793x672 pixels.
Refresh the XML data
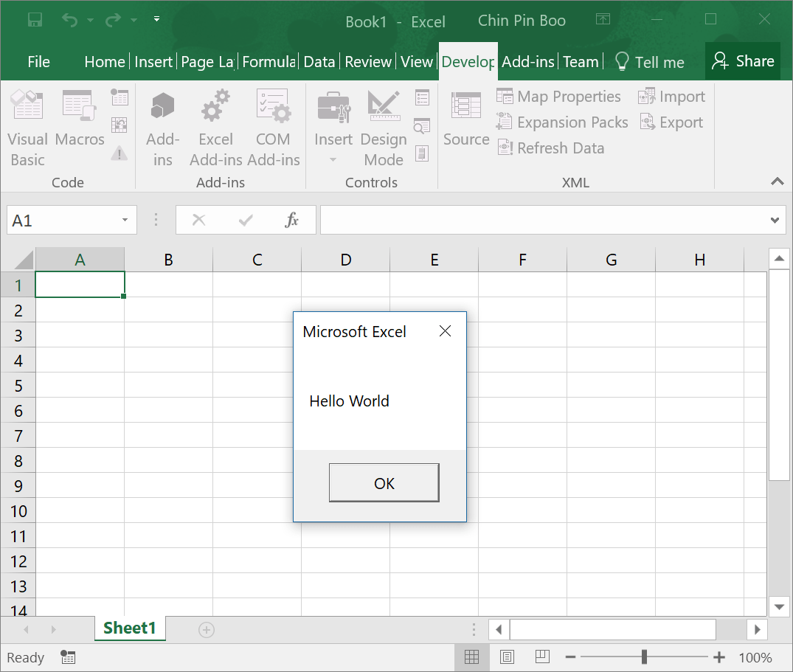pyautogui.click(x=551, y=148)
